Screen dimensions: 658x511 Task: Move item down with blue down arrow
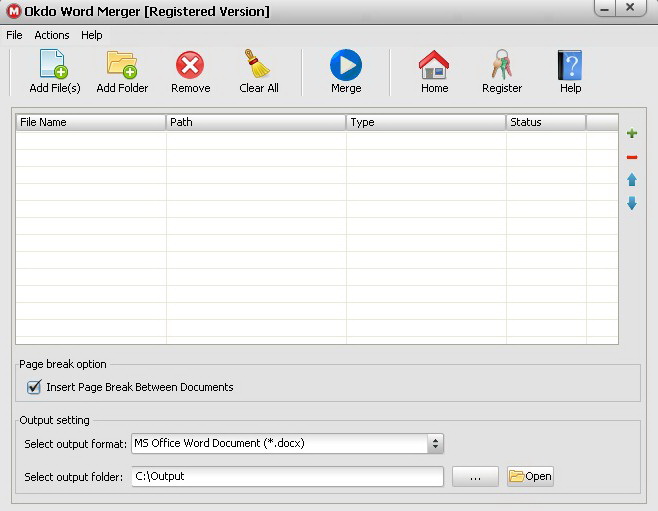coord(632,203)
